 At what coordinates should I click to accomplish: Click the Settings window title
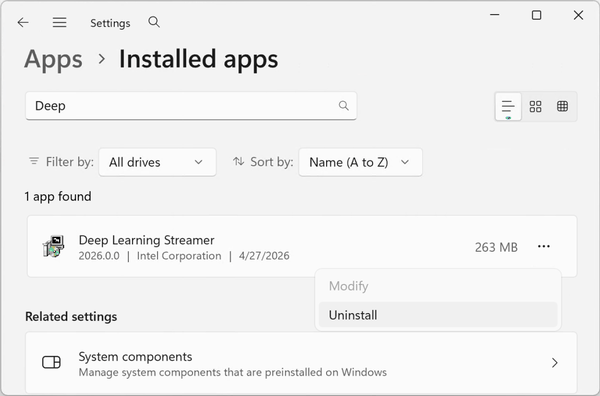[110, 23]
